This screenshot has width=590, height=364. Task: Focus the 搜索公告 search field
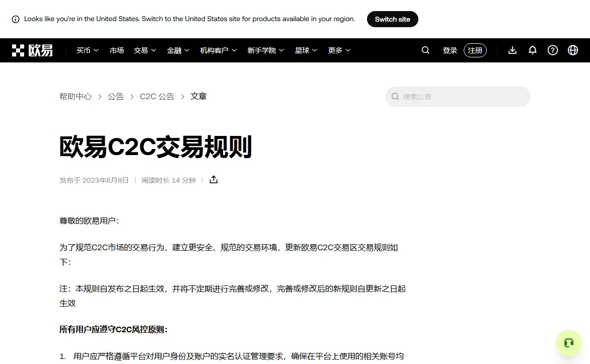[x=458, y=97]
